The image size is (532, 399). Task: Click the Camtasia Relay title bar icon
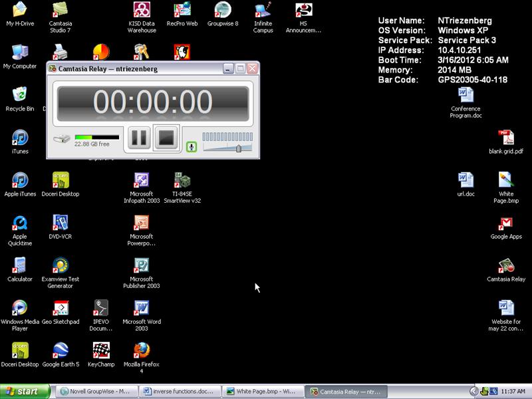tap(53, 68)
